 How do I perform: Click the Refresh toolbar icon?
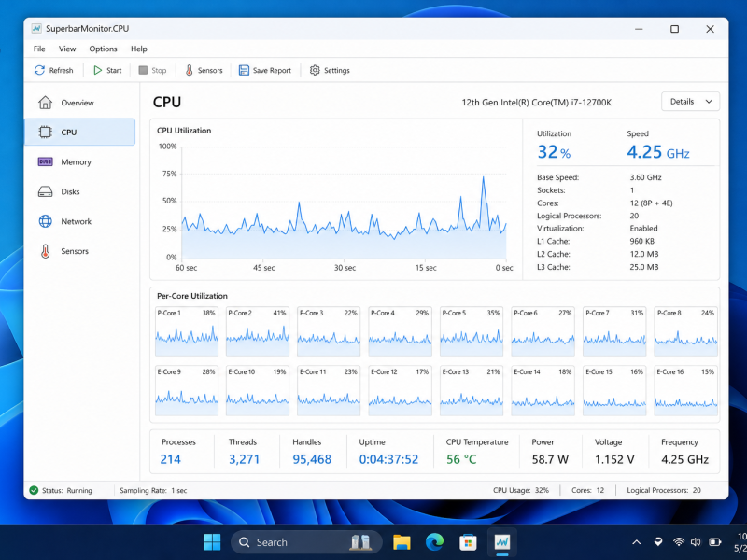[x=39, y=71]
